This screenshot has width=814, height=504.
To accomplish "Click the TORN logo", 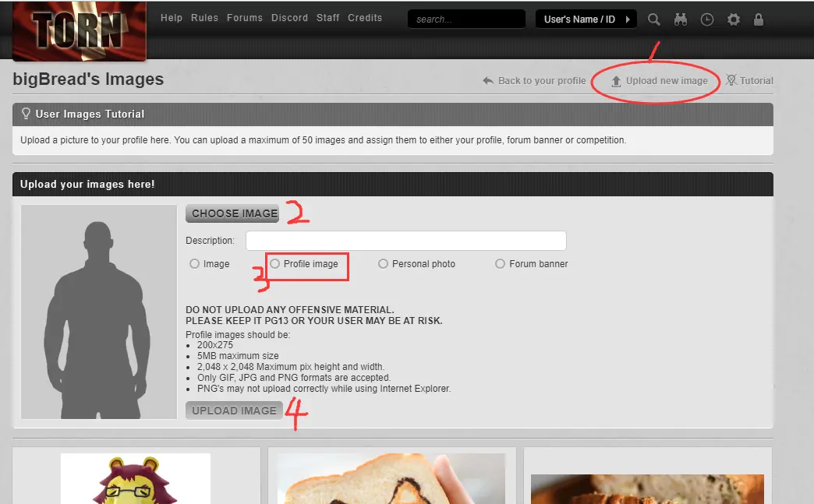I will [79, 31].
